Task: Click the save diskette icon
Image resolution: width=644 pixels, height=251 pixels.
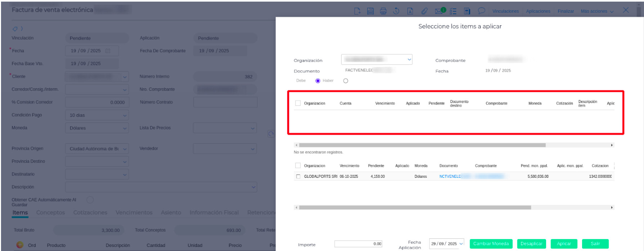Action: tap(370, 11)
